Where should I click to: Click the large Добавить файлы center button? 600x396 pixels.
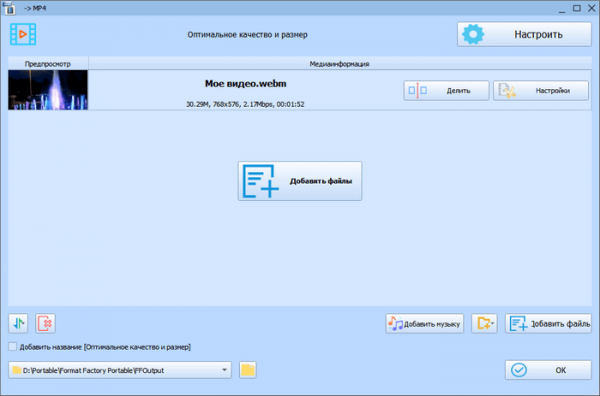(300, 181)
